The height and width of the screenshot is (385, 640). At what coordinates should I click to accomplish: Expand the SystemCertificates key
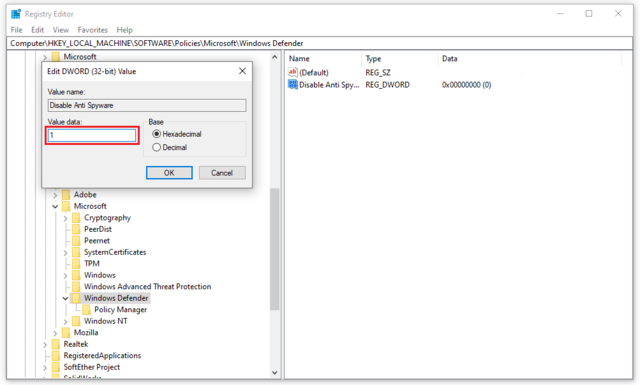pos(65,253)
